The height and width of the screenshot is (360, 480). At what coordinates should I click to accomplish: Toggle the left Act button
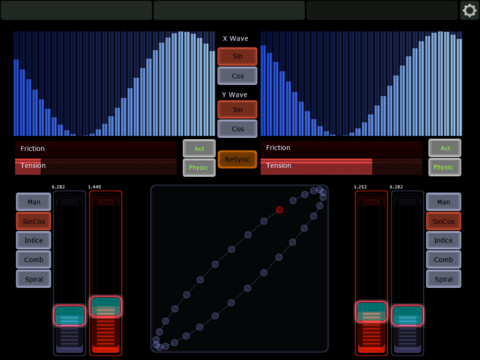pyautogui.click(x=199, y=148)
